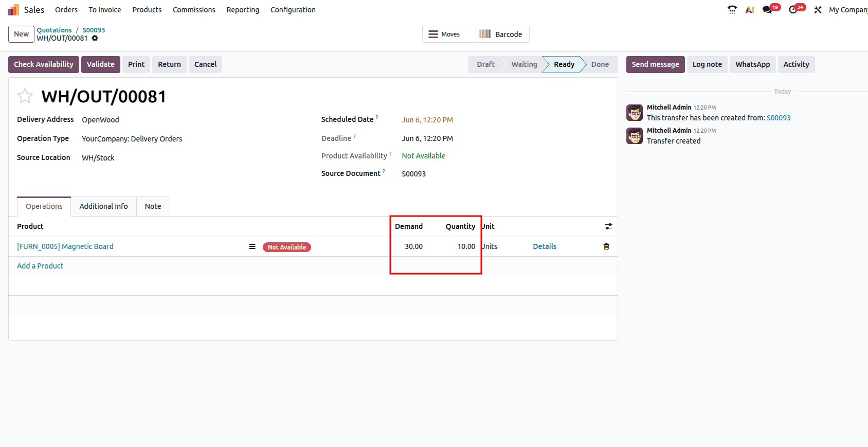Select the Draft status stage
The image size is (868, 447).
(485, 64)
